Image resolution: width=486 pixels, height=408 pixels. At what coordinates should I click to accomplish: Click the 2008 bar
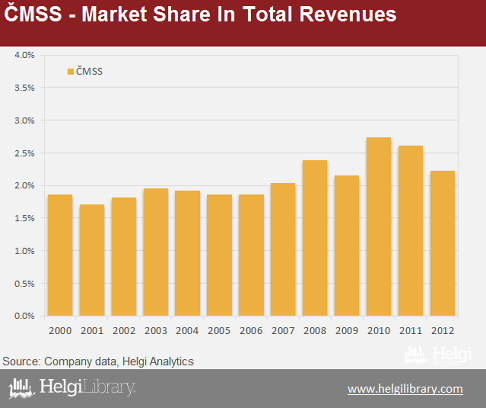(315, 238)
